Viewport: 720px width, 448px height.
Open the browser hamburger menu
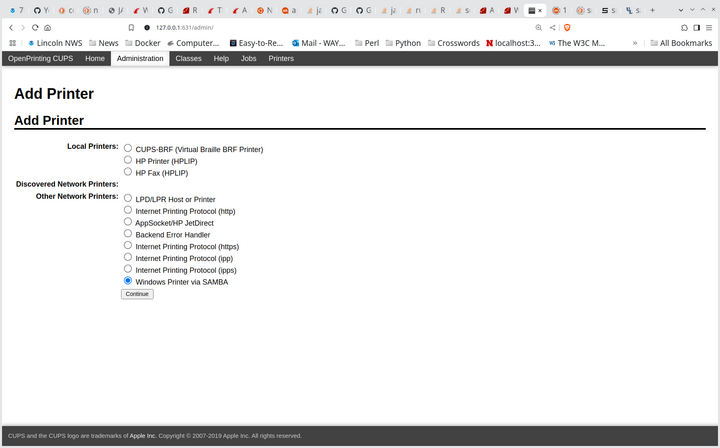[709, 28]
